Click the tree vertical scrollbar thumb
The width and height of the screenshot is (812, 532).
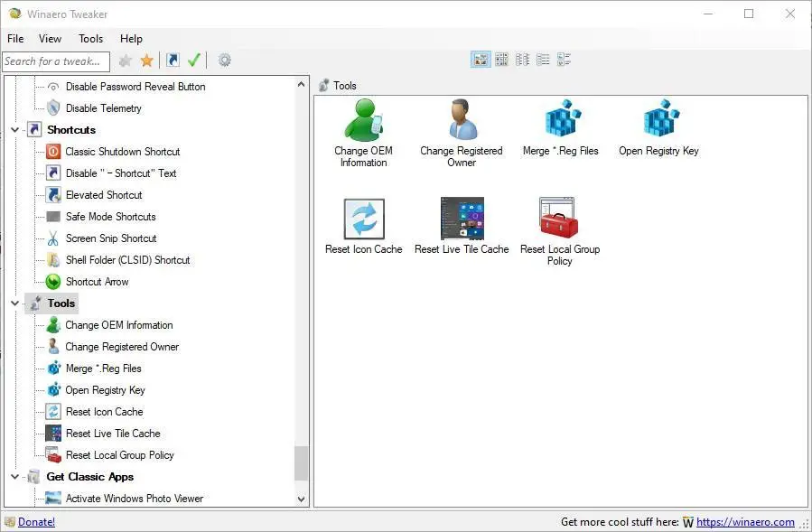[x=302, y=463]
